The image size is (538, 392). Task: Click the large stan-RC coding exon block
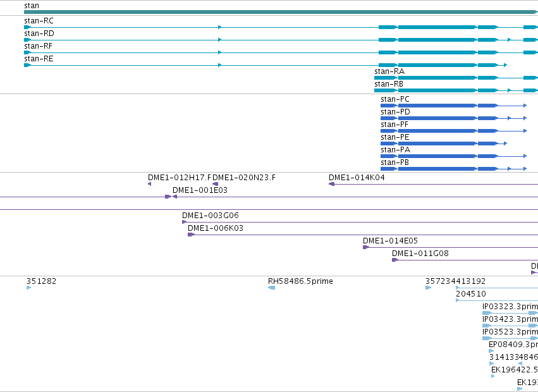[x=437, y=27]
